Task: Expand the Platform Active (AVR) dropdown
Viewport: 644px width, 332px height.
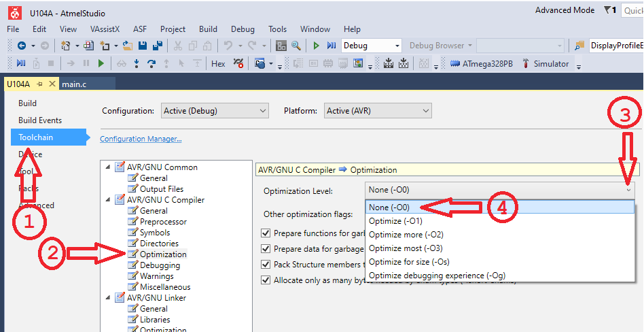Action: coord(377,111)
